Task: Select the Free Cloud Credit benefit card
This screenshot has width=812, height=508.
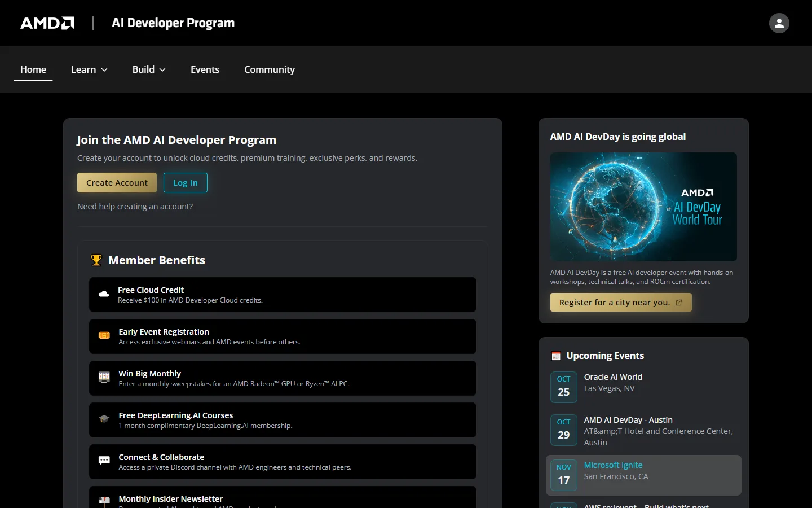Action: click(x=283, y=295)
